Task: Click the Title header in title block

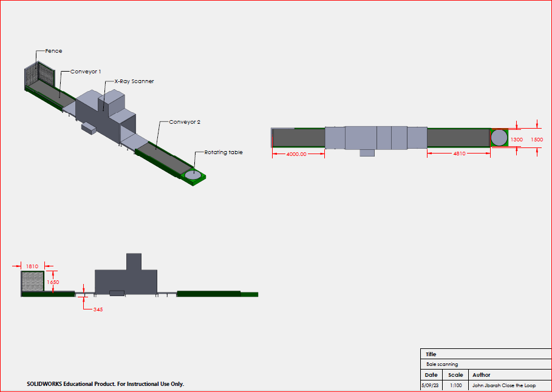Action: (431, 354)
